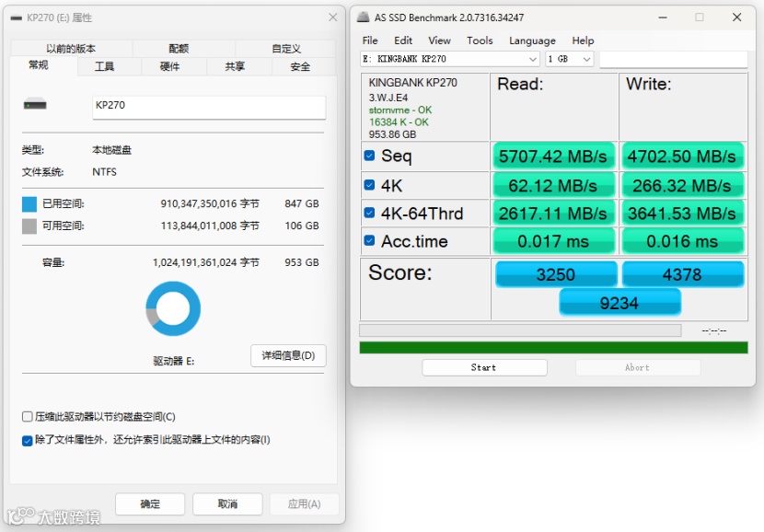Click the 953.86 GB capacity text

coord(392,134)
